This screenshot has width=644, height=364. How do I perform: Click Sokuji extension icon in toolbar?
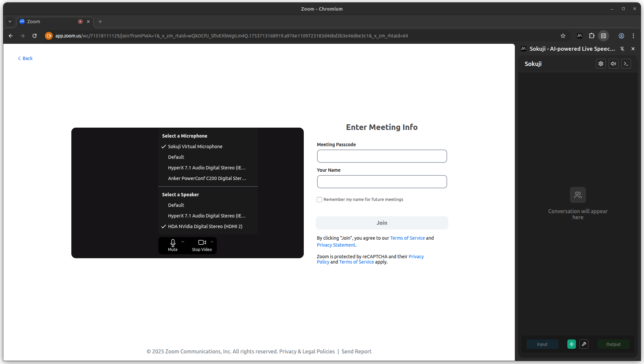(580, 36)
